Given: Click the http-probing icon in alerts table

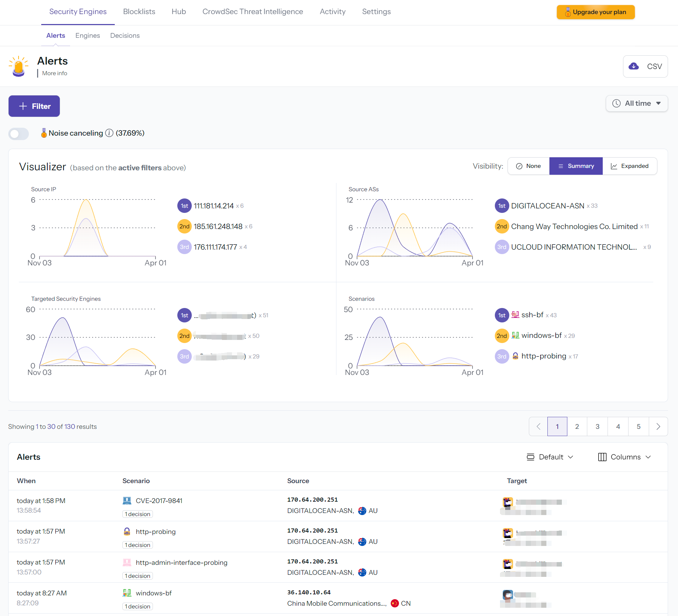Looking at the screenshot, I should pos(127,532).
